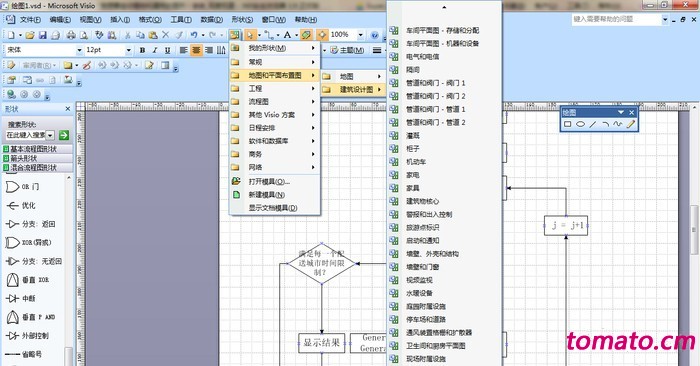Viewport: 700px width, 366px height.
Task: Open the 形状(S) menu
Action: 242,20
